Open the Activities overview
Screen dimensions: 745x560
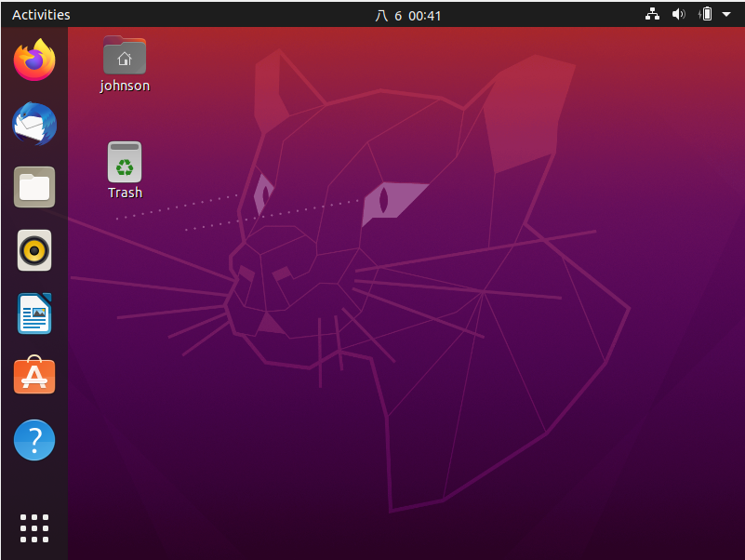pyautogui.click(x=41, y=15)
